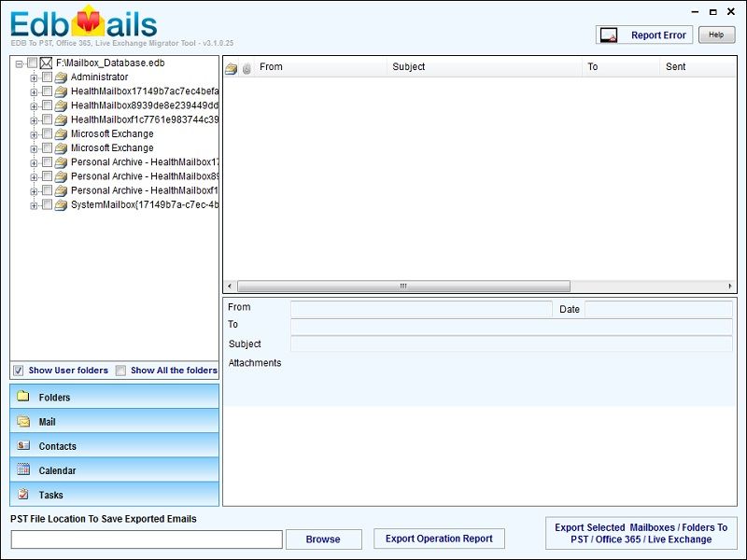This screenshot has width=747, height=560.
Task: Click the HealthMailbox17149b7ac7ec4befa folder icon
Action: click(61, 91)
